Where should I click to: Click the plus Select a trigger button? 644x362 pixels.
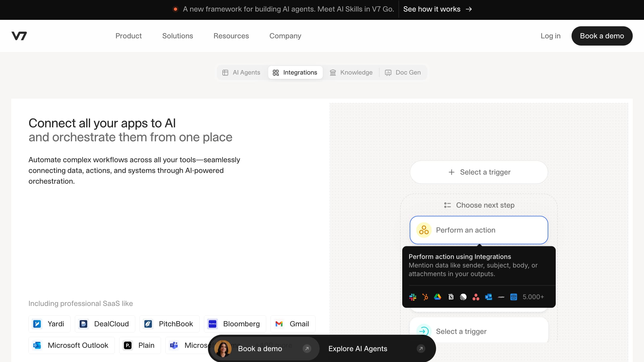tap(479, 172)
